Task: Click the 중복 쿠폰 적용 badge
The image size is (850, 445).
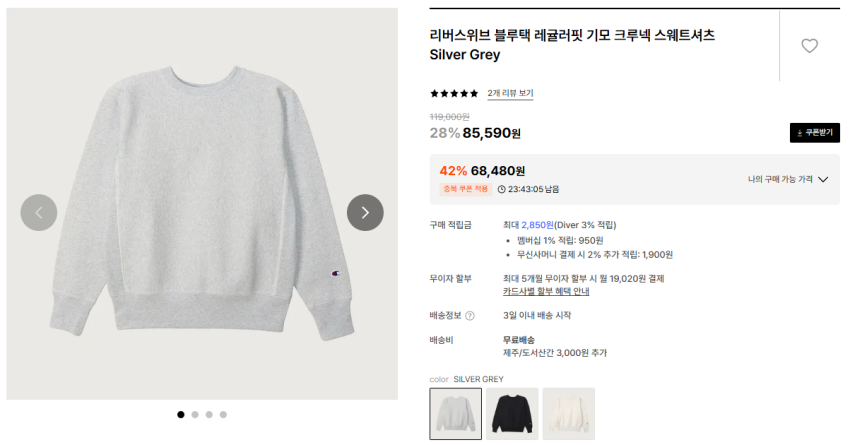Action: [465, 189]
